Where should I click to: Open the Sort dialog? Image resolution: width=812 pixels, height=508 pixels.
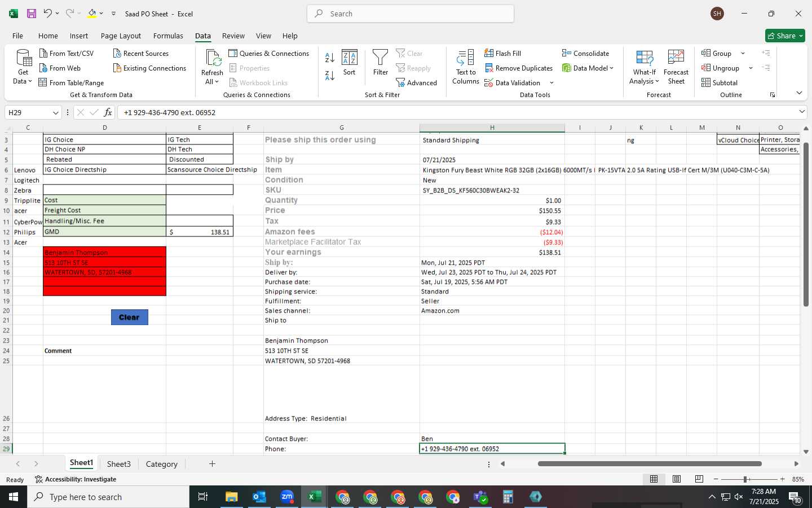click(350, 63)
